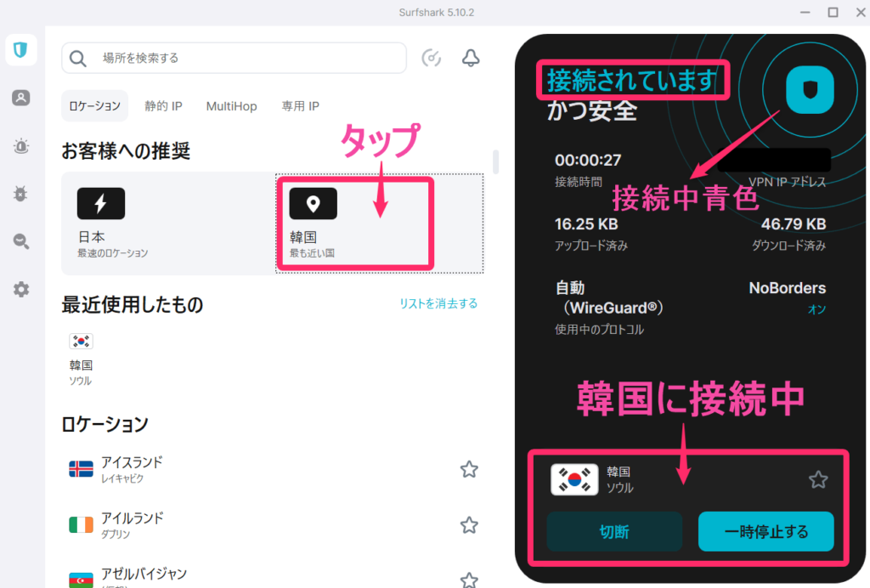Screen dimensions: 870x588
Task: Click the South Korea flag in recently used
Action: pos(81,341)
